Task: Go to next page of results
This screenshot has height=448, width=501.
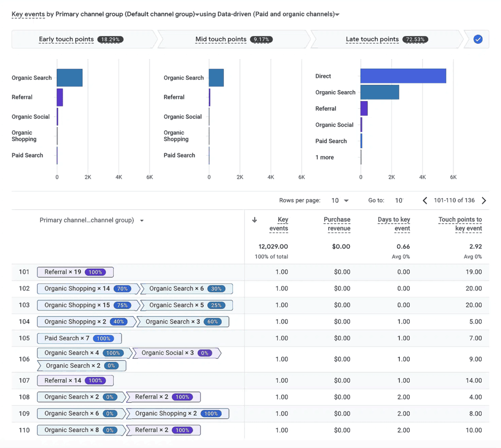Action: (484, 201)
